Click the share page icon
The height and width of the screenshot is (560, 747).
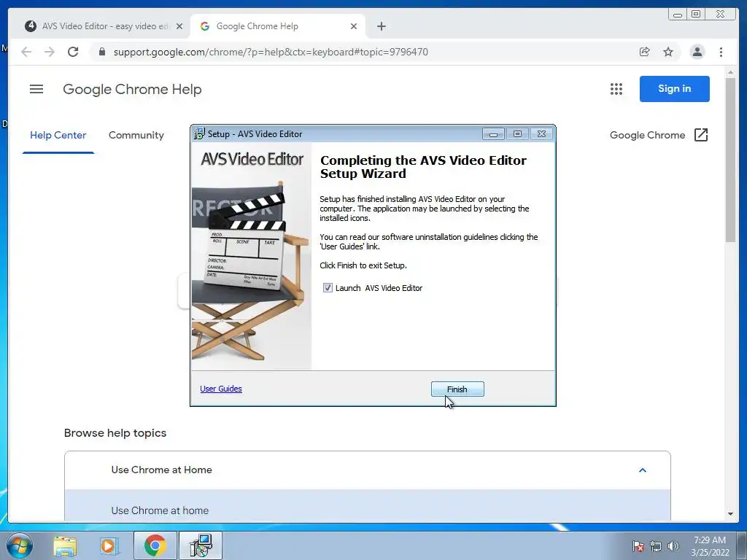[645, 52]
